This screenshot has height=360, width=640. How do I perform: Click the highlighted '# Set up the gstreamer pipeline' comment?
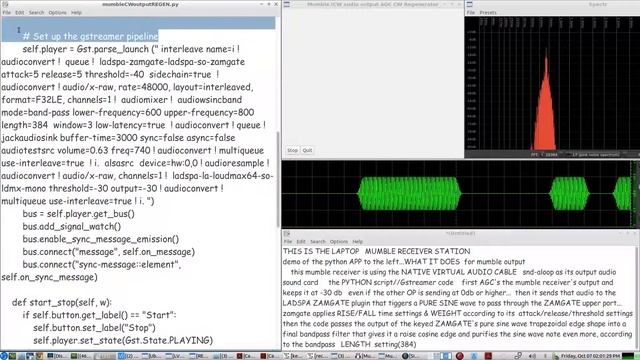[90, 36]
